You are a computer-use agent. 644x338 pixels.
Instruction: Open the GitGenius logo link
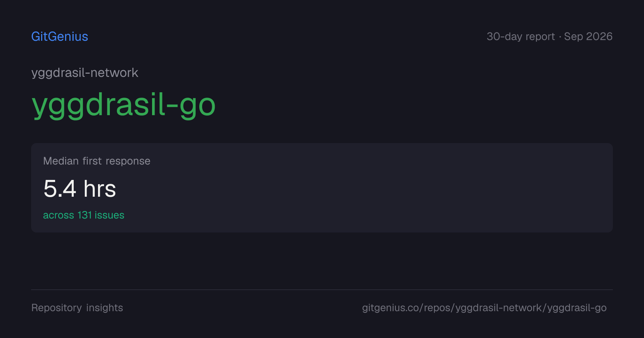tap(60, 36)
